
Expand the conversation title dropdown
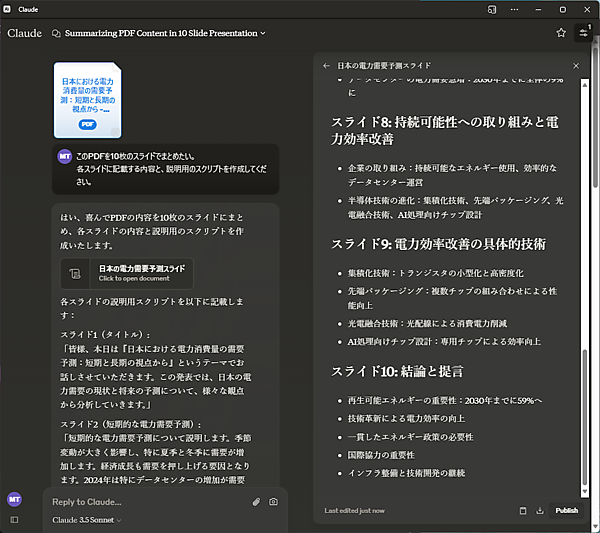coord(263,33)
